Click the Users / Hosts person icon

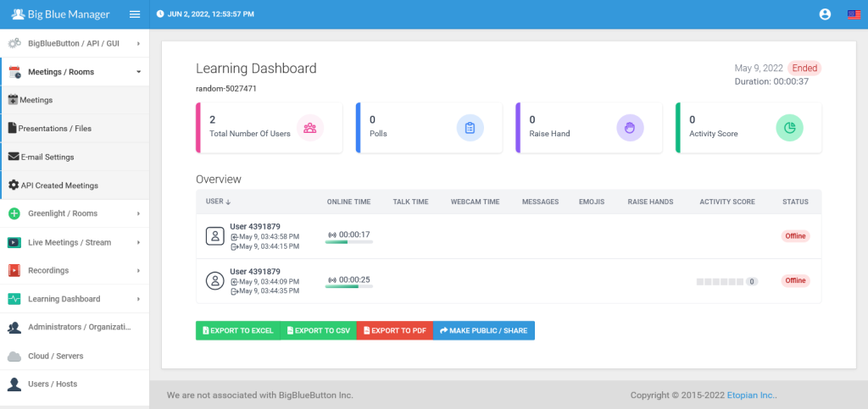click(14, 384)
